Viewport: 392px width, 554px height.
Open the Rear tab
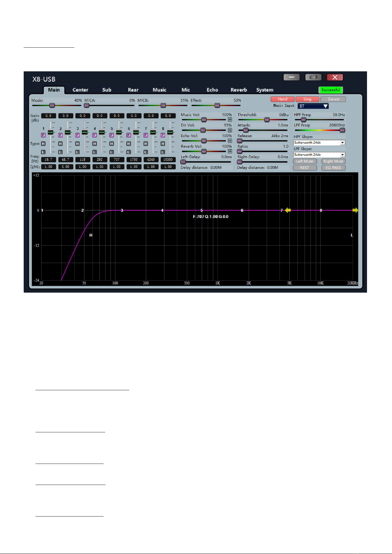point(133,90)
